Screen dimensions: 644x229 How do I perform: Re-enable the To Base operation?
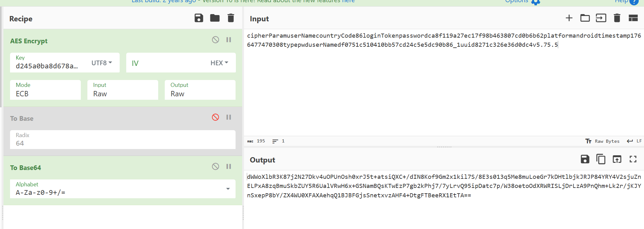tap(216, 117)
